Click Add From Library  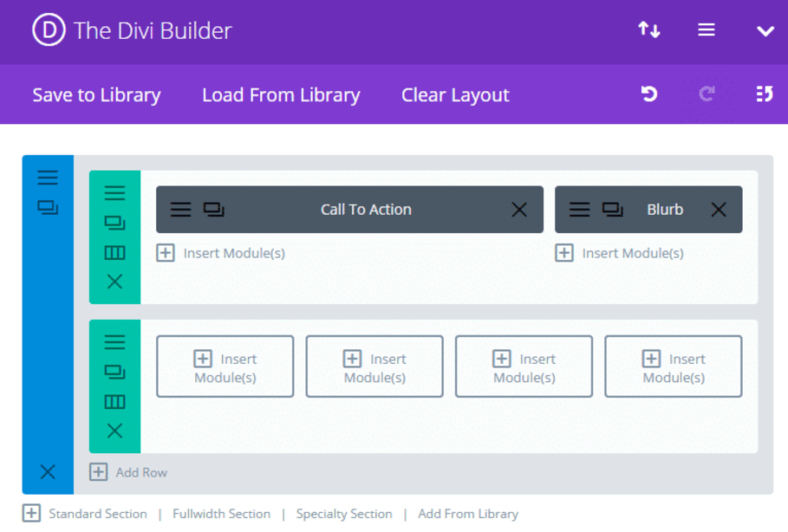pyautogui.click(x=468, y=514)
